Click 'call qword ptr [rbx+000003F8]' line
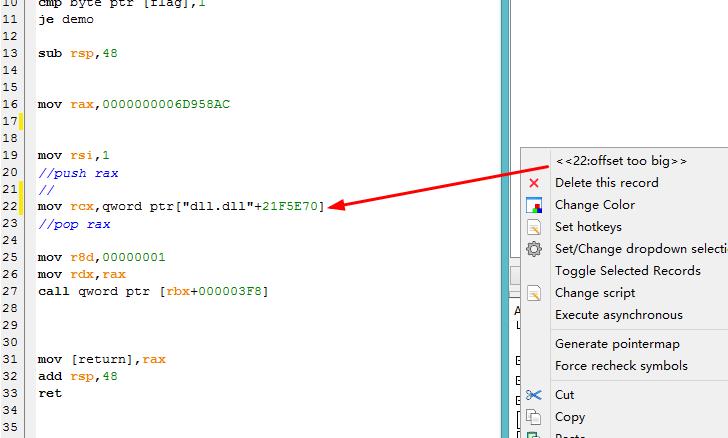 pos(153,291)
